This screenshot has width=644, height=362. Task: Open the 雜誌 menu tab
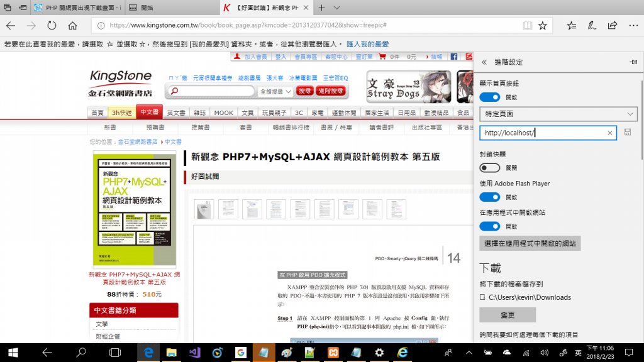(x=199, y=112)
